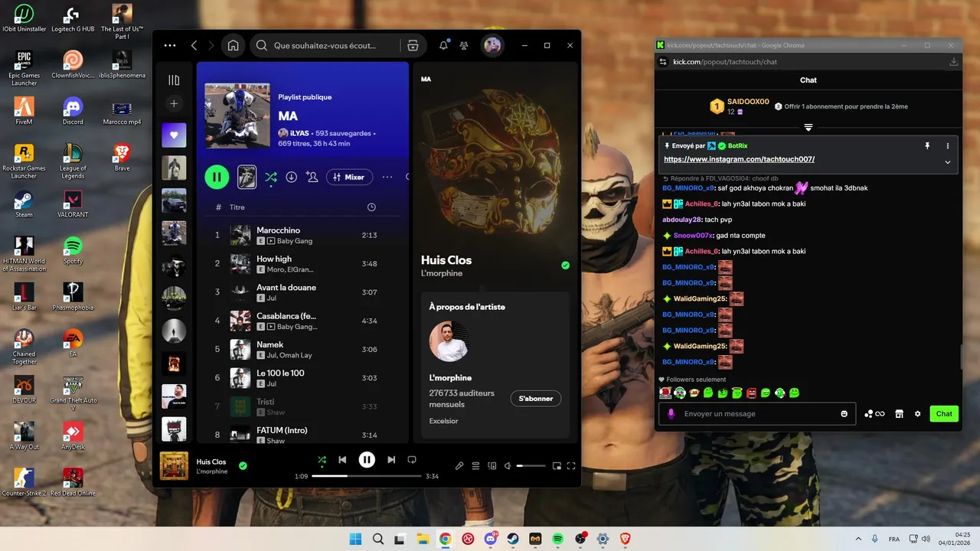The width and height of the screenshot is (980, 551).
Task: Skip to the previous track
Action: [x=342, y=459]
